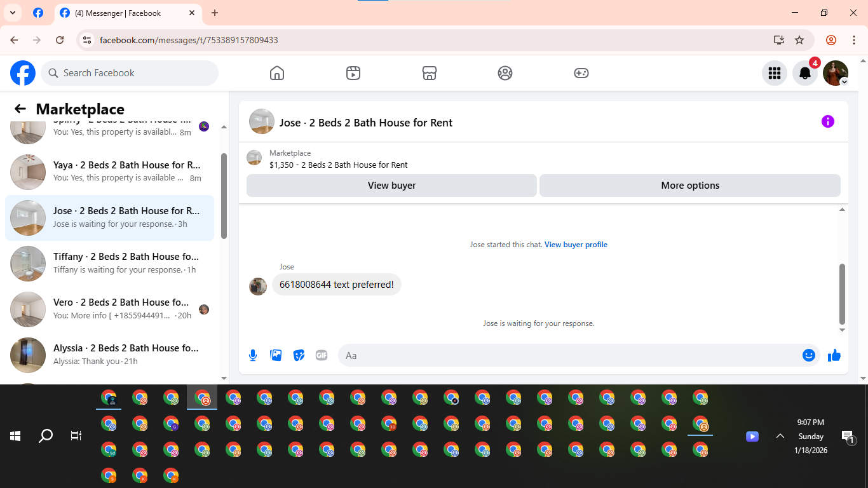The image size is (868, 488).
Task: Click Jose's message bubble with phone number
Action: pos(337,285)
